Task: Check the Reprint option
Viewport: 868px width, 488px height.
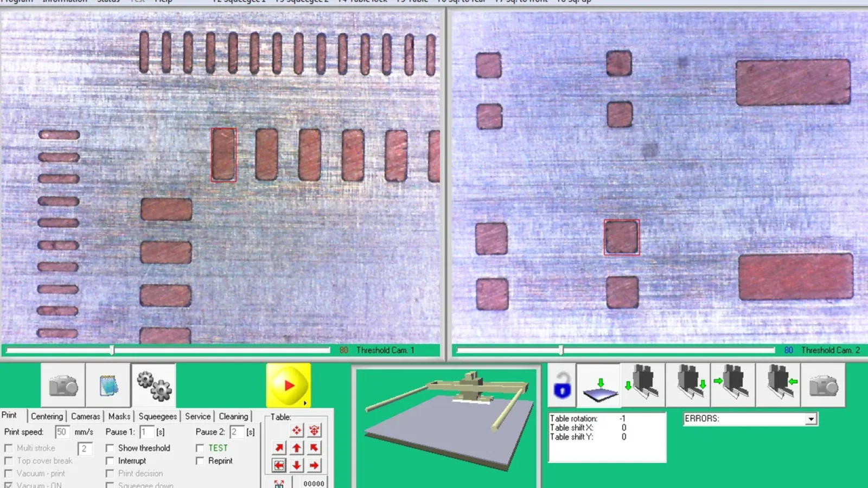Action: pos(200,461)
